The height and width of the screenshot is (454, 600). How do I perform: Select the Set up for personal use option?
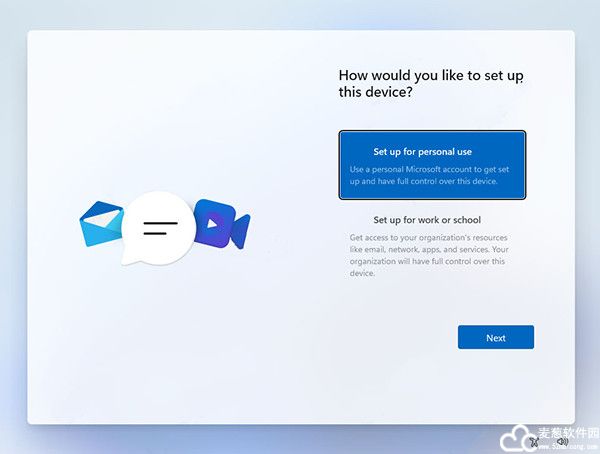432,165
